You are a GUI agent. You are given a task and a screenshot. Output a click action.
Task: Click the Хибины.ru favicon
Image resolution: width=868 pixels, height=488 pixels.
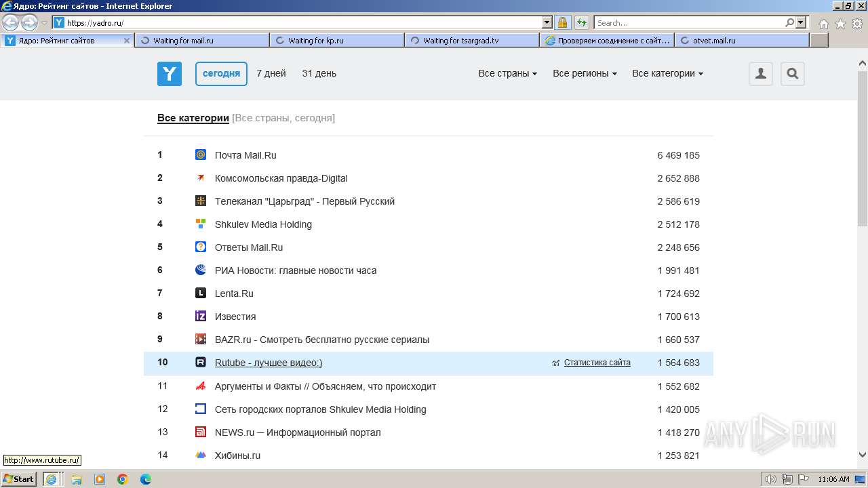201,455
